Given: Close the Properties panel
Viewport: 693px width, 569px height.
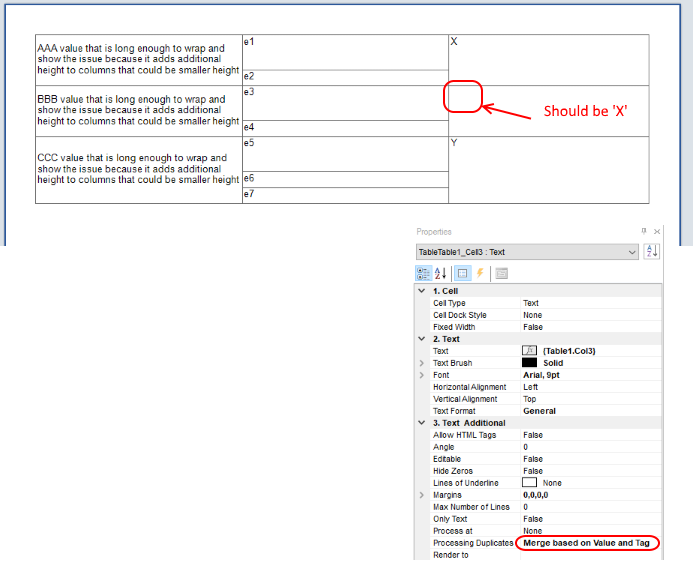Looking at the screenshot, I should [x=657, y=231].
